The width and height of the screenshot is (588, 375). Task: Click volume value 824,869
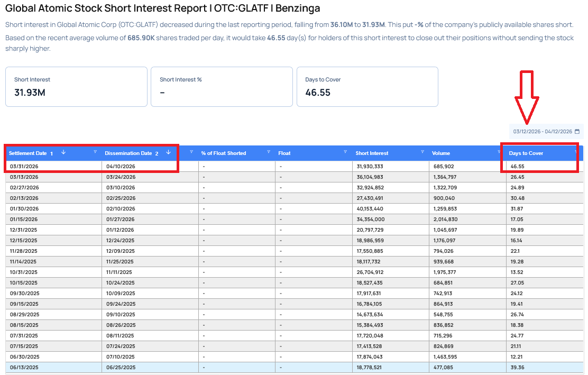click(444, 346)
